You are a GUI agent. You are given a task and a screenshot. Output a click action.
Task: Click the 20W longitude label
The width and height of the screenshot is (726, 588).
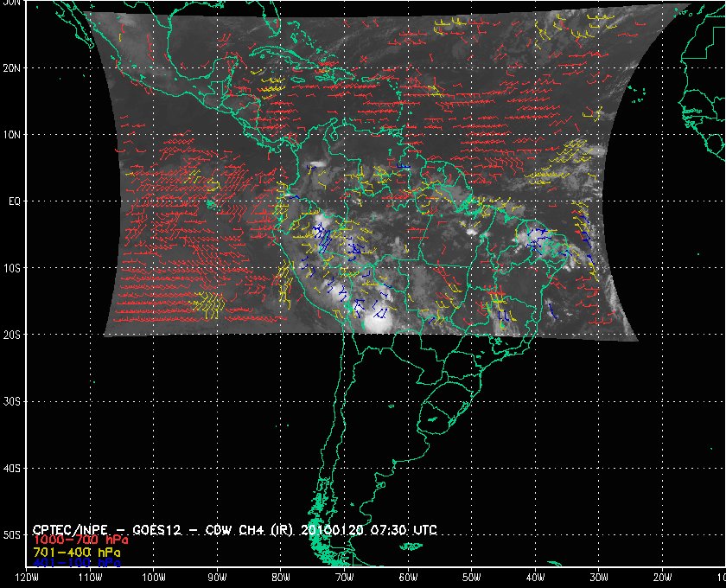pos(662,578)
